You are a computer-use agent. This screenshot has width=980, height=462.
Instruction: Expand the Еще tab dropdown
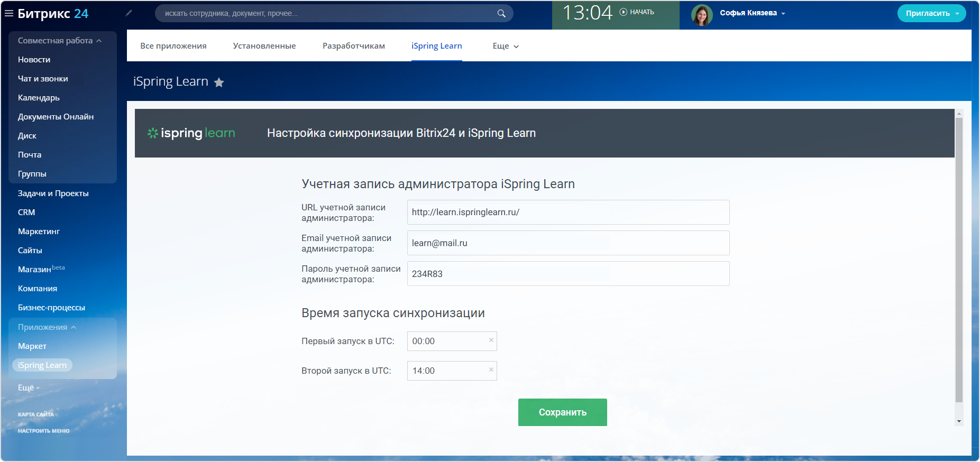pyautogui.click(x=506, y=46)
